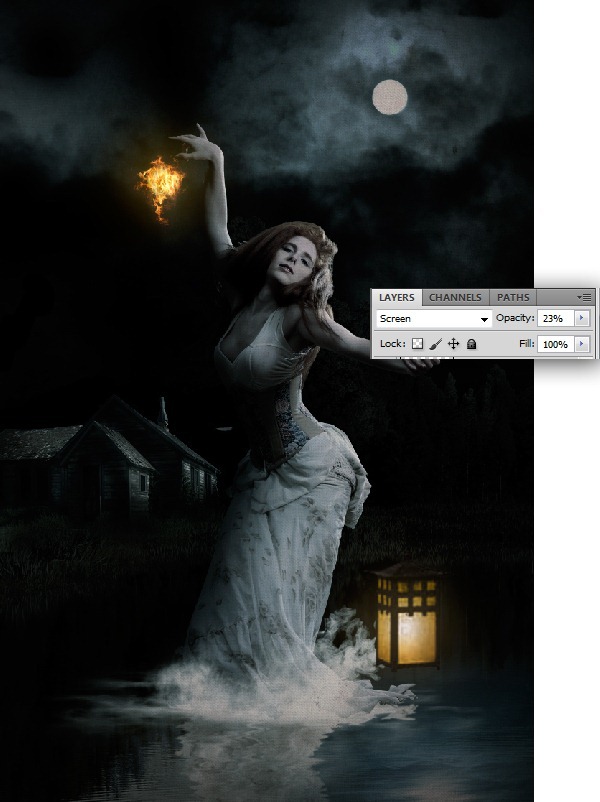Viewport: 600px width, 802px height.
Task: Open the Opacity slider arrow
Action: pyautogui.click(x=582, y=319)
